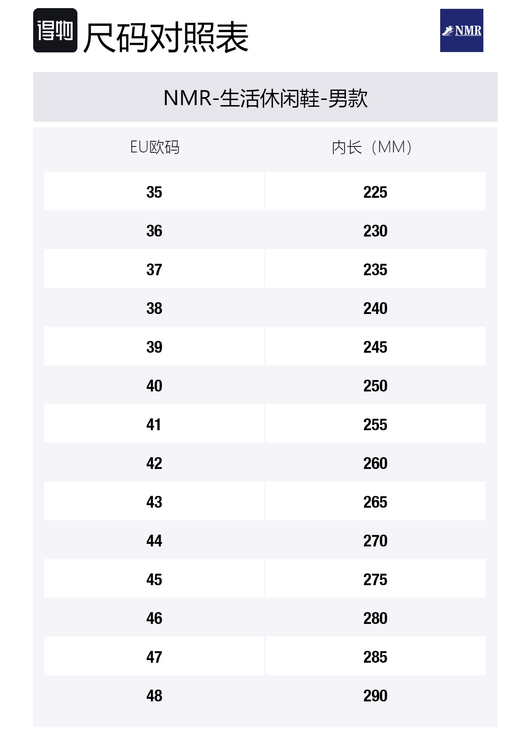Select the 尺码对照表 title text
Screen dimensions: 532x756
coord(166,37)
